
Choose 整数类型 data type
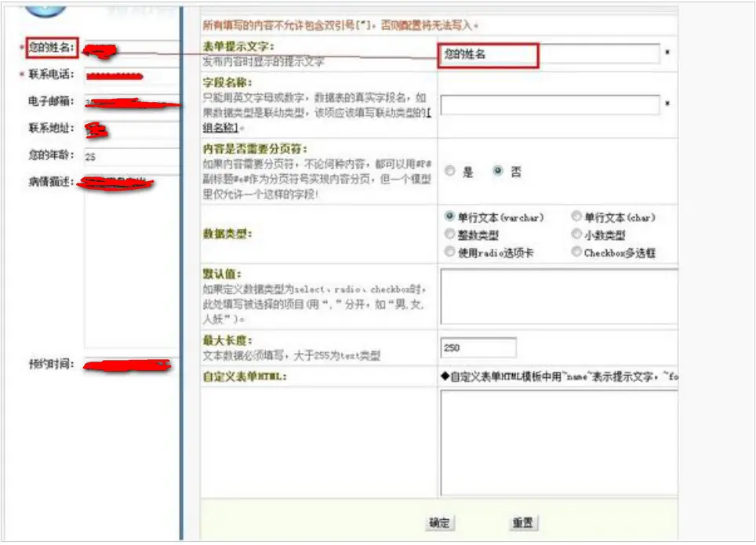point(449,234)
